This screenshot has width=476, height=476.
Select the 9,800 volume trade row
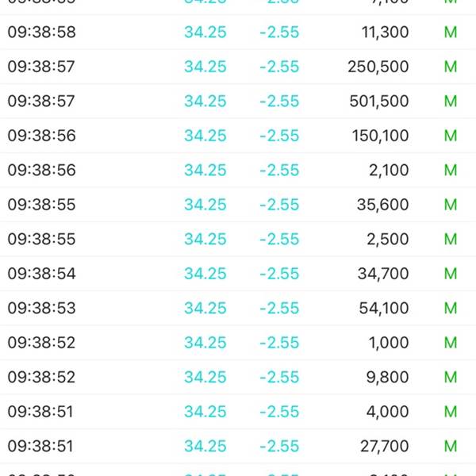tap(238, 377)
